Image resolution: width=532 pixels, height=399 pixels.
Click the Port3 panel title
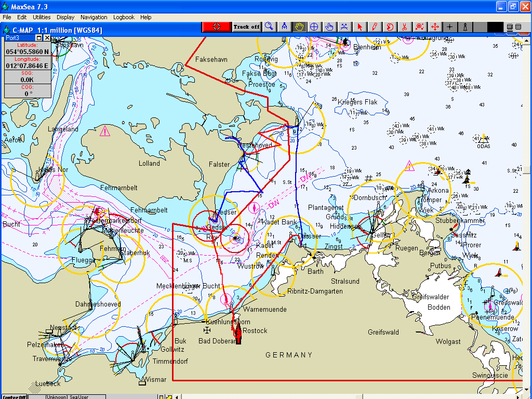[x=12, y=37]
